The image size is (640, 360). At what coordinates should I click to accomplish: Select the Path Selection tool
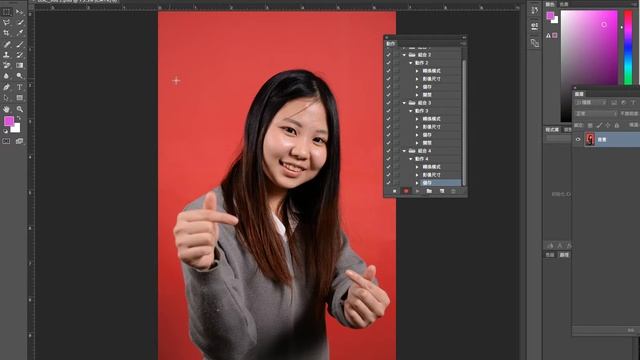tap(7, 98)
